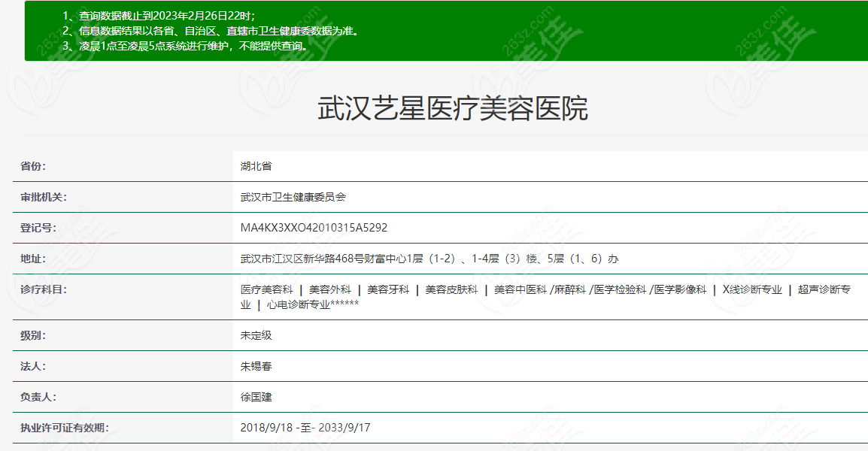868x451 pixels.
Task: Select the 省份 row label
Action: 33,166
